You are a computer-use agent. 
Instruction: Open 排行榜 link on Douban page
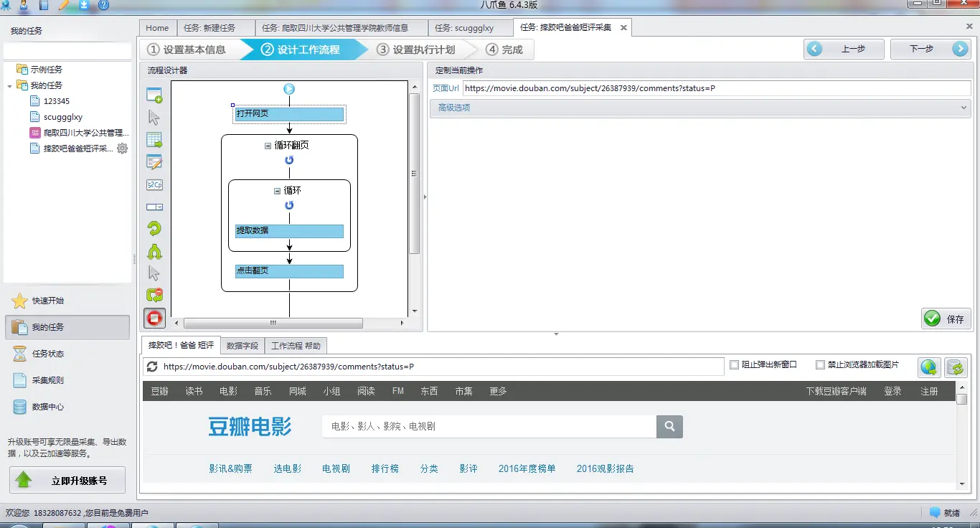coord(385,468)
